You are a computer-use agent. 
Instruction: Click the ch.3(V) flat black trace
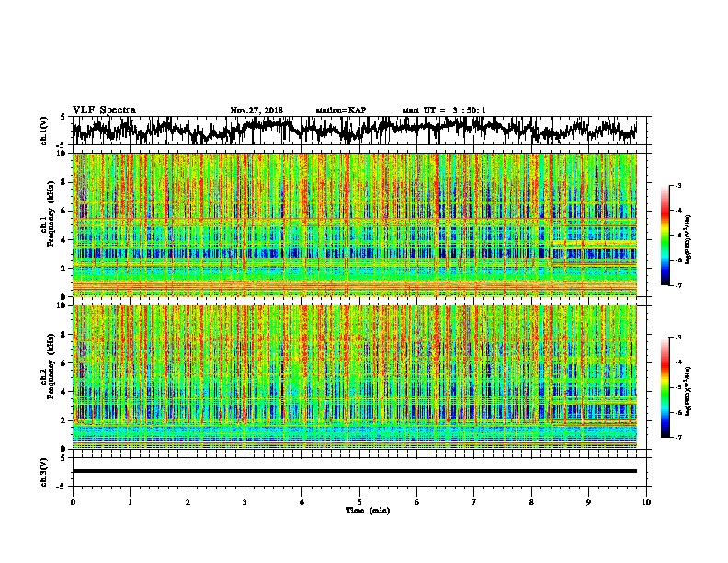tap(355, 471)
